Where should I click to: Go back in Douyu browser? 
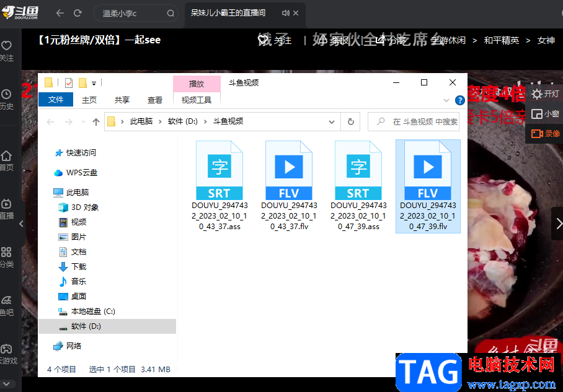60,13
